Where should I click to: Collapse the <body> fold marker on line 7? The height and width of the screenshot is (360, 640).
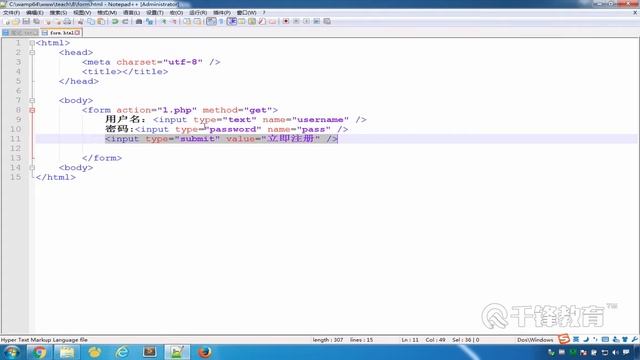pyautogui.click(x=32, y=100)
